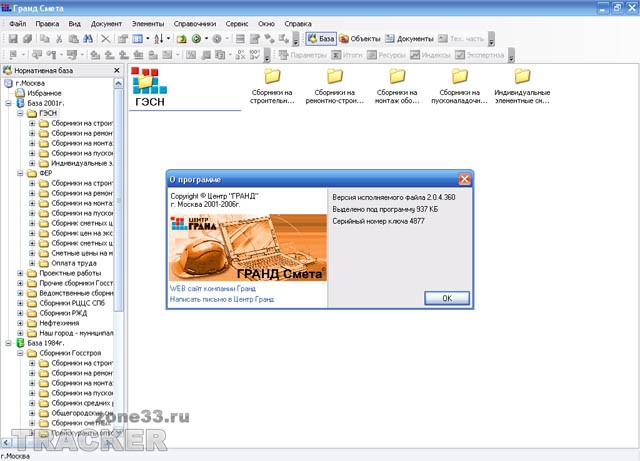
Task: Open the Правка menu
Action: [47, 24]
